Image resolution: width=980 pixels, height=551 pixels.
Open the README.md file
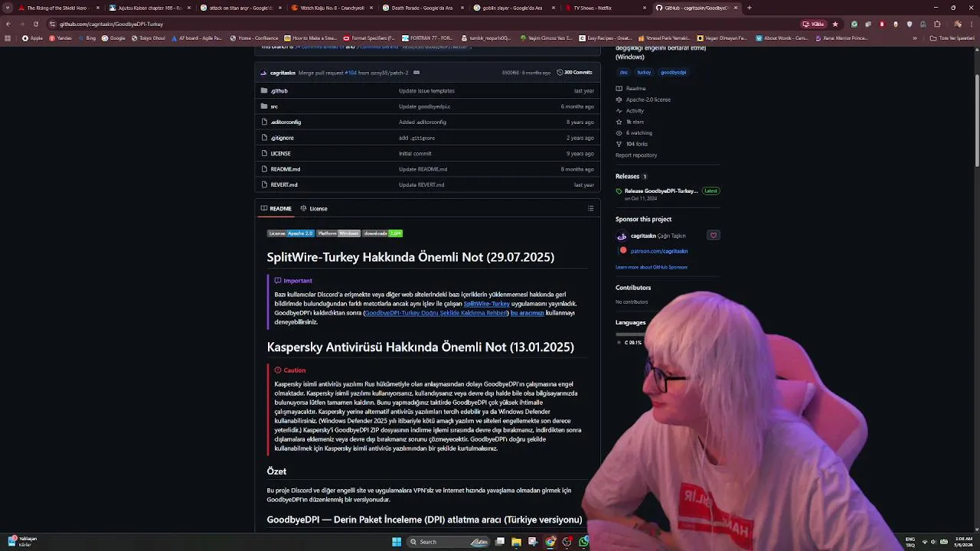point(285,169)
